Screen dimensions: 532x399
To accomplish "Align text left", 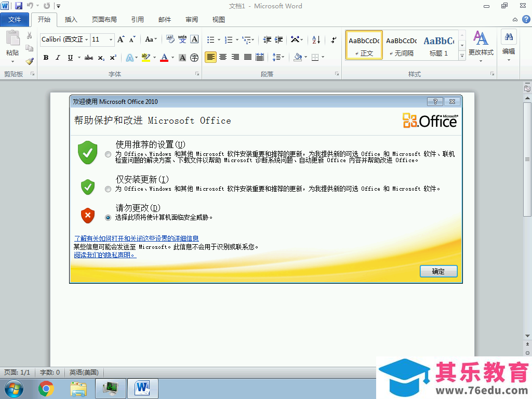I will (x=211, y=57).
